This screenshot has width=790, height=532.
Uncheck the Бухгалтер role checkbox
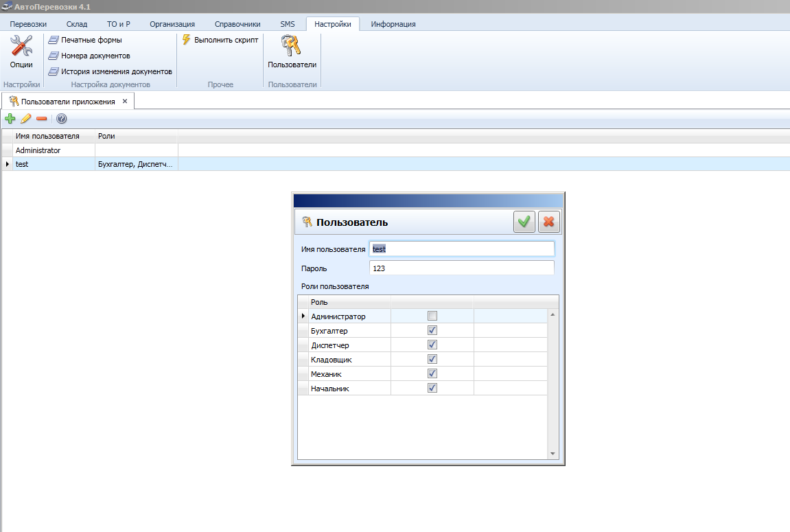[432, 331]
